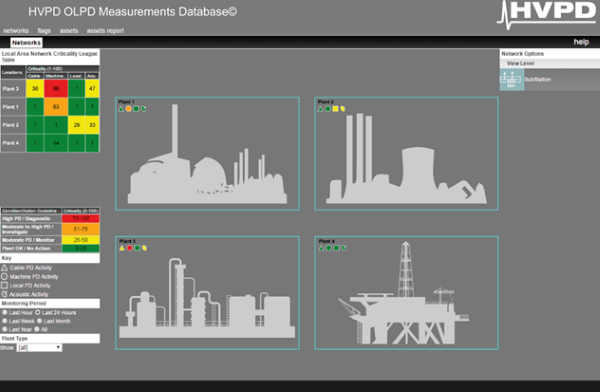Image resolution: width=600 pixels, height=392 pixels.
Task: Click yellow Plant 2 local cell 29
Action: click(77, 125)
